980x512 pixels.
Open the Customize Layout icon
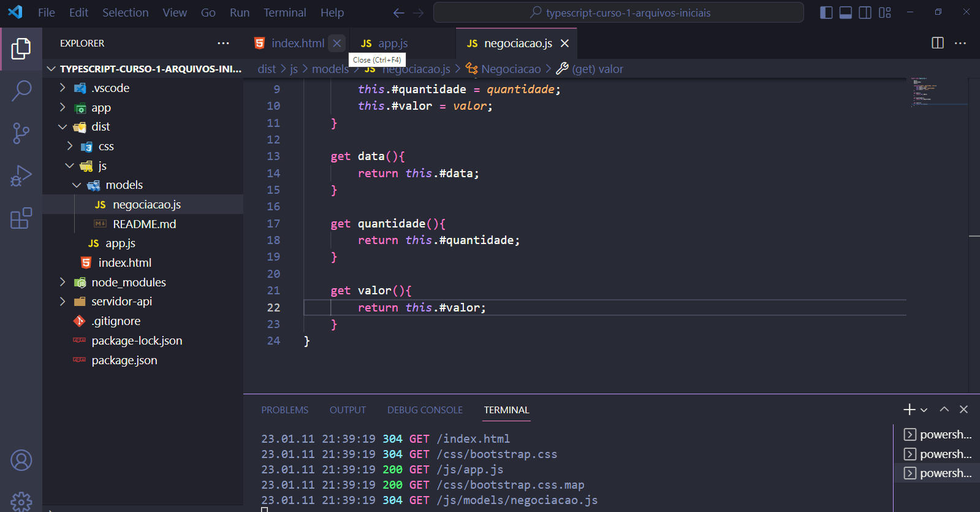[x=884, y=12]
